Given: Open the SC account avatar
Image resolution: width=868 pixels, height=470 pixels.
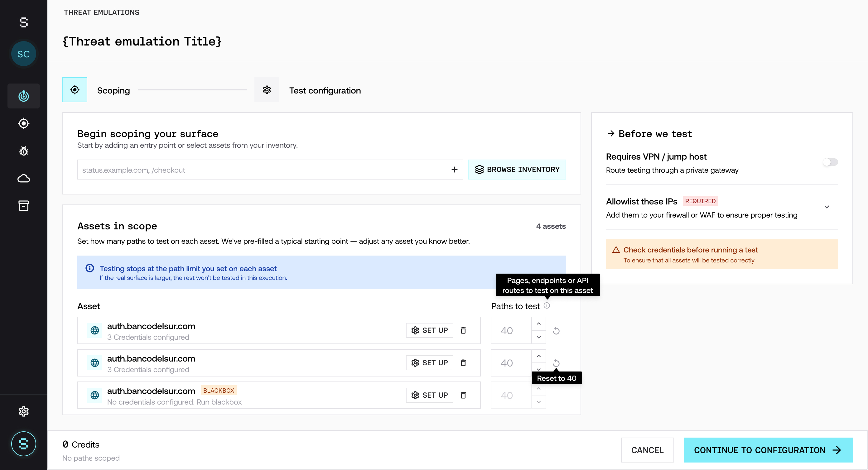Looking at the screenshot, I should pos(24,54).
